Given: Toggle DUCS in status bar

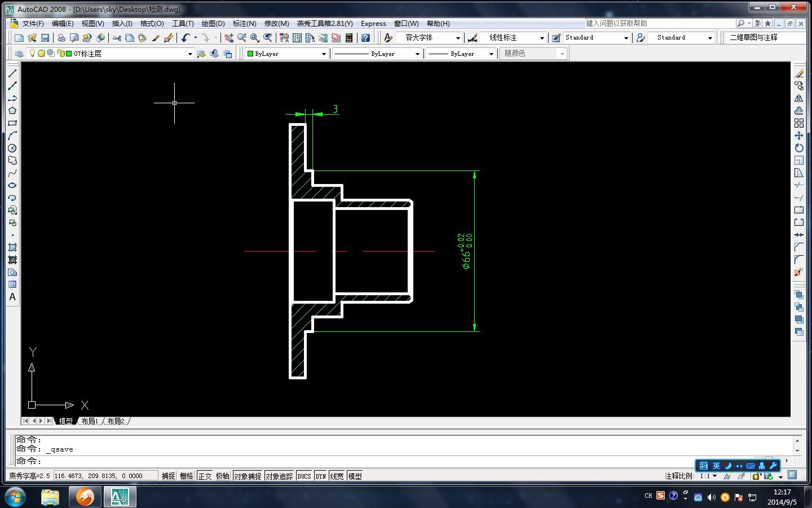Looking at the screenshot, I should (304, 476).
